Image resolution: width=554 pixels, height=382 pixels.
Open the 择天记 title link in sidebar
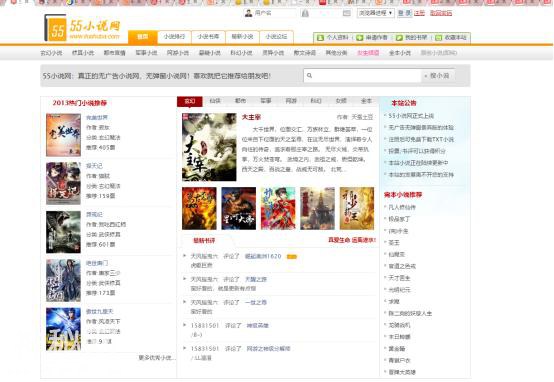coord(94,166)
